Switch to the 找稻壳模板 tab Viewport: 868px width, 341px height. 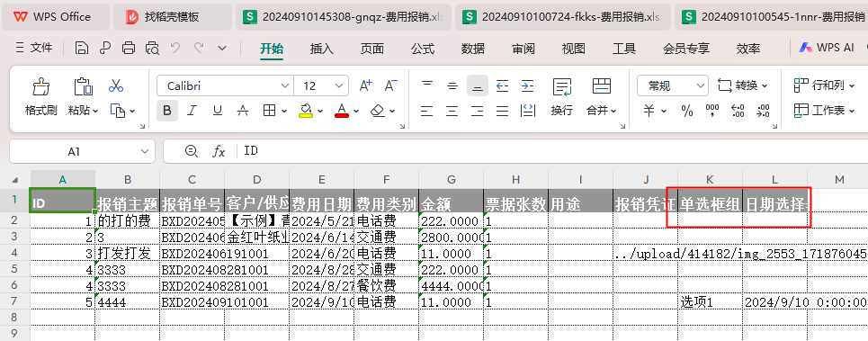172,16
